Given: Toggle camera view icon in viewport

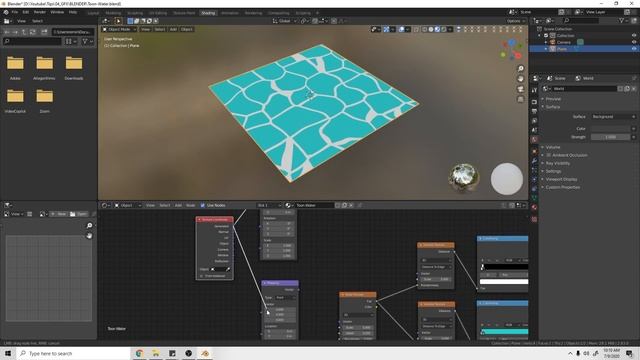Looking at the screenshot, I should tap(520, 89).
